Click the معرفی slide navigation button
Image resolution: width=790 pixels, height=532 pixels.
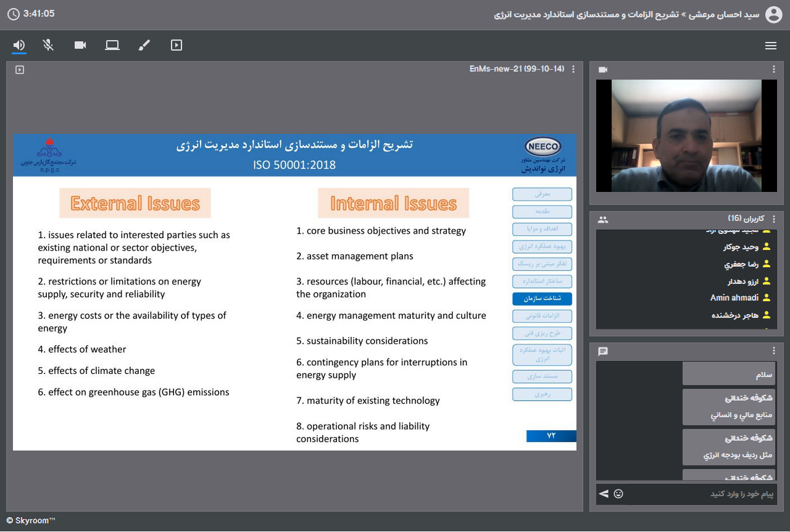coord(542,194)
